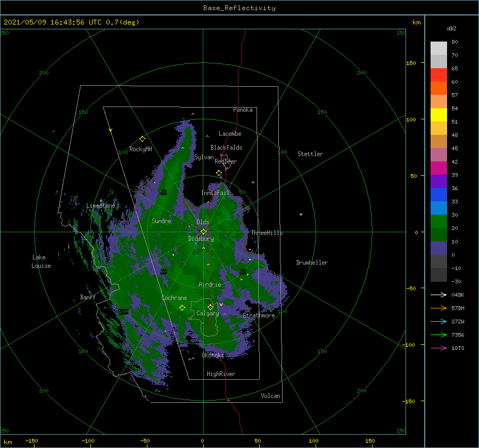Pick the slate-purple 0-10 dBZ swatch
The width and height of the screenshot is (479, 448).
(x=439, y=248)
